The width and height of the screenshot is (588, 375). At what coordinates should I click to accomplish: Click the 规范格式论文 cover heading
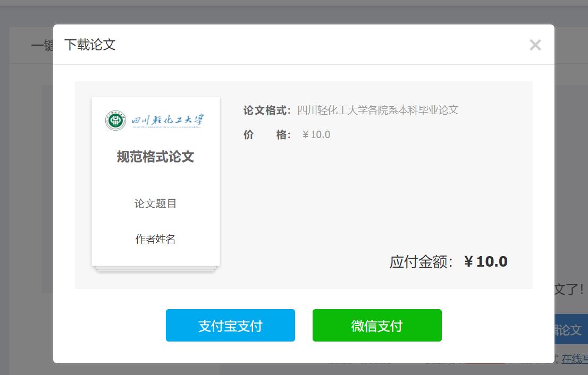coord(156,157)
